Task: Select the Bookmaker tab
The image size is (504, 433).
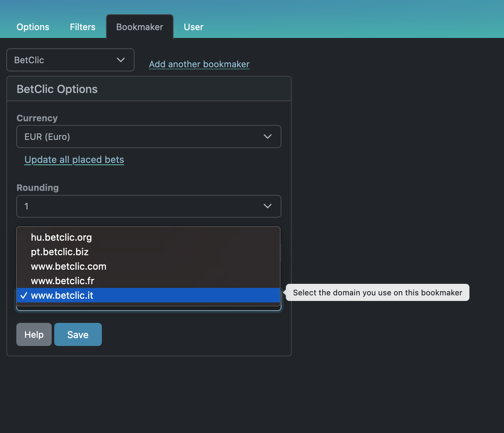Action: [140, 27]
